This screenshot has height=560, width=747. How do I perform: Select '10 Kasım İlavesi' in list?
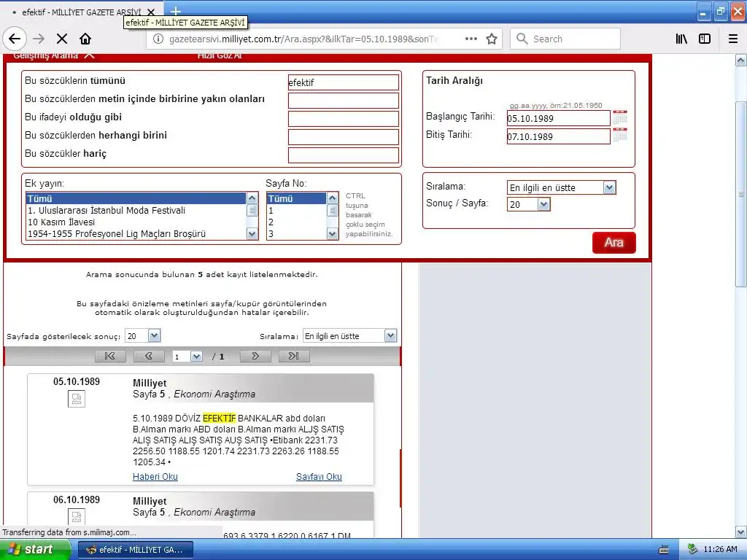(x=136, y=222)
